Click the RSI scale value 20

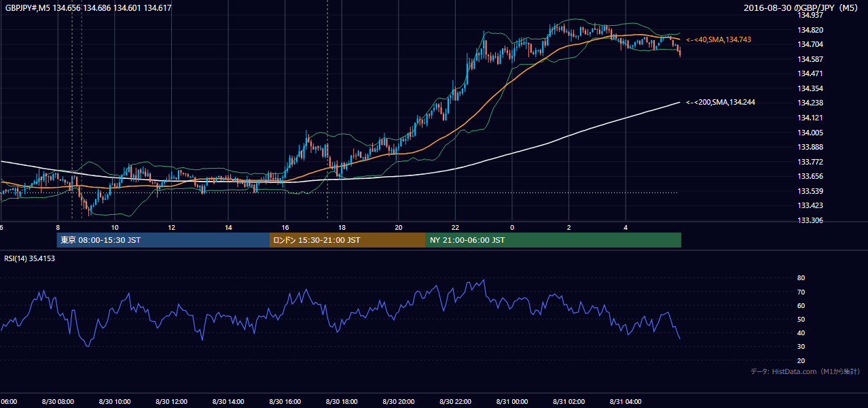[801, 360]
